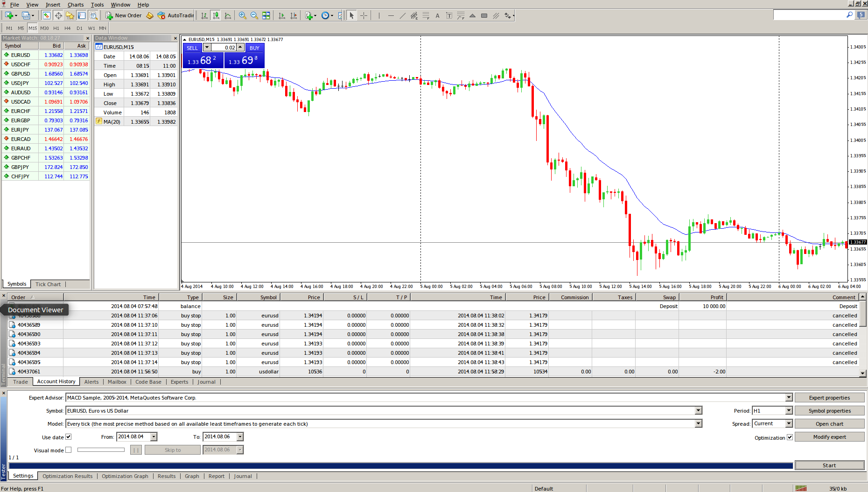This screenshot has height=492, width=868.
Task: Expand the Expert Advisor dropdown
Action: [789, 398]
